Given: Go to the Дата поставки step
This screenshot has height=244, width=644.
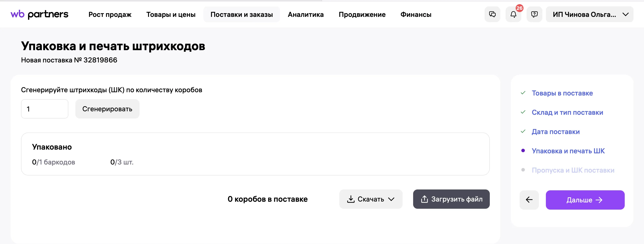Looking at the screenshot, I should pos(555,132).
